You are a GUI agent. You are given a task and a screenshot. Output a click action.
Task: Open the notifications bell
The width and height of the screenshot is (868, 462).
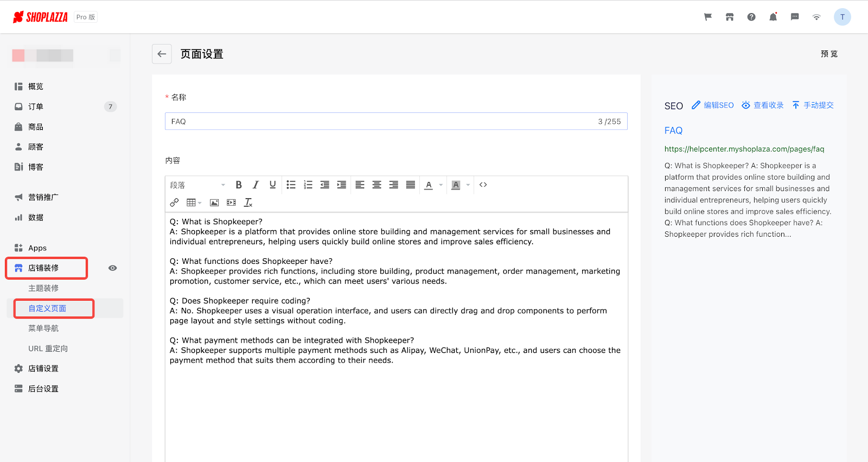click(773, 17)
